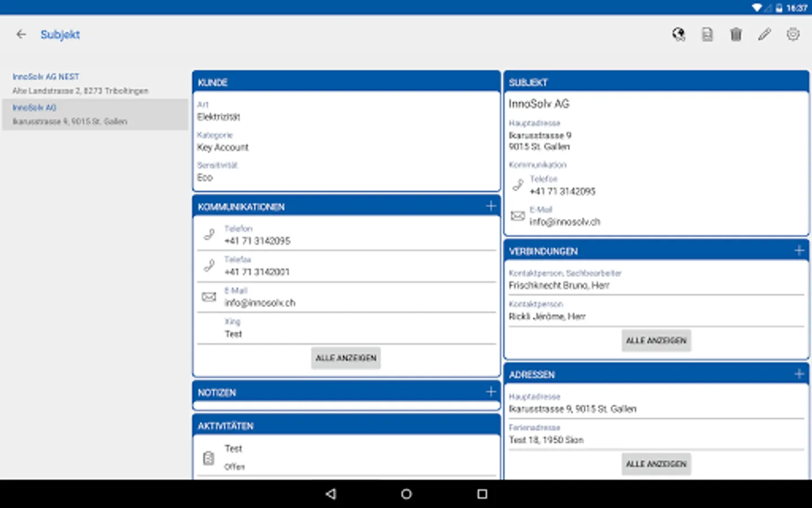Show all communications with Alle Anzeigen
The width and height of the screenshot is (812, 508).
coord(346,358)
